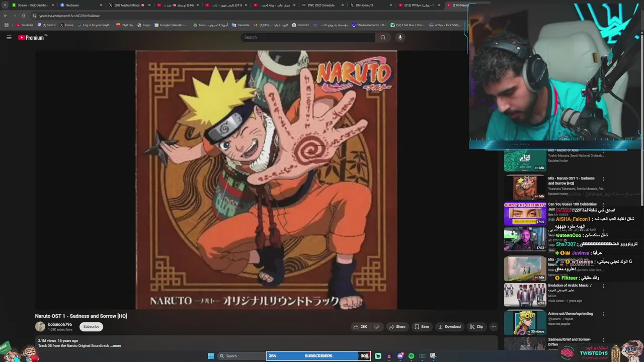
Task: Open more actions ellipsis under video
Action: click(x=493, y=326)
